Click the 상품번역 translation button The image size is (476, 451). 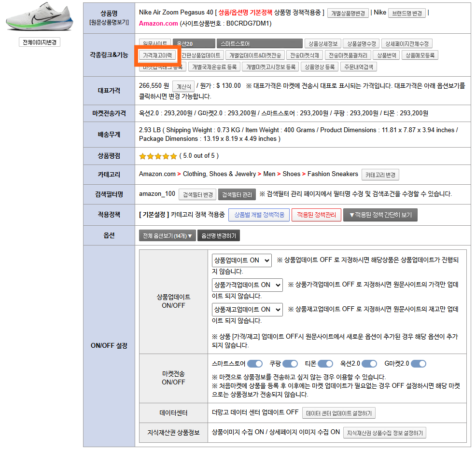tap(386, 55)
